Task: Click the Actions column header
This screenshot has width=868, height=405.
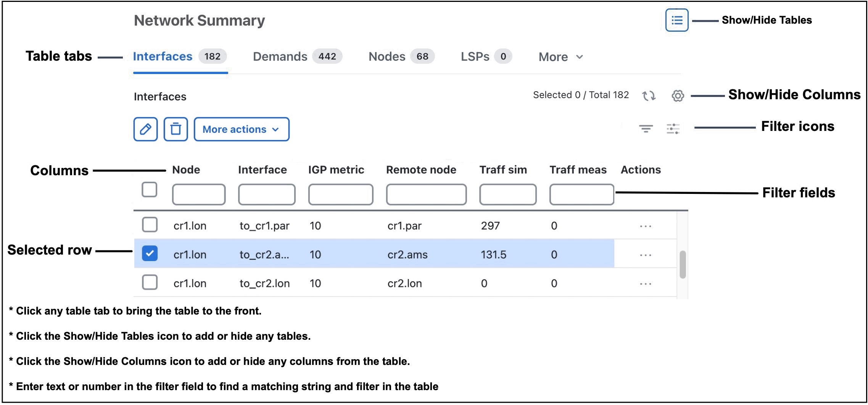Action: (x=641, y=170)
